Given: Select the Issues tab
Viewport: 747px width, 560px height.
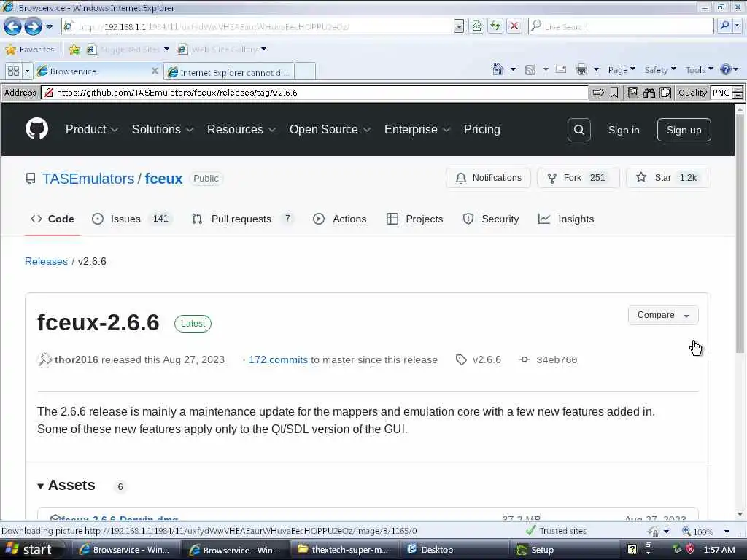Looking at the screenshot, I should (x=131, y=219).
